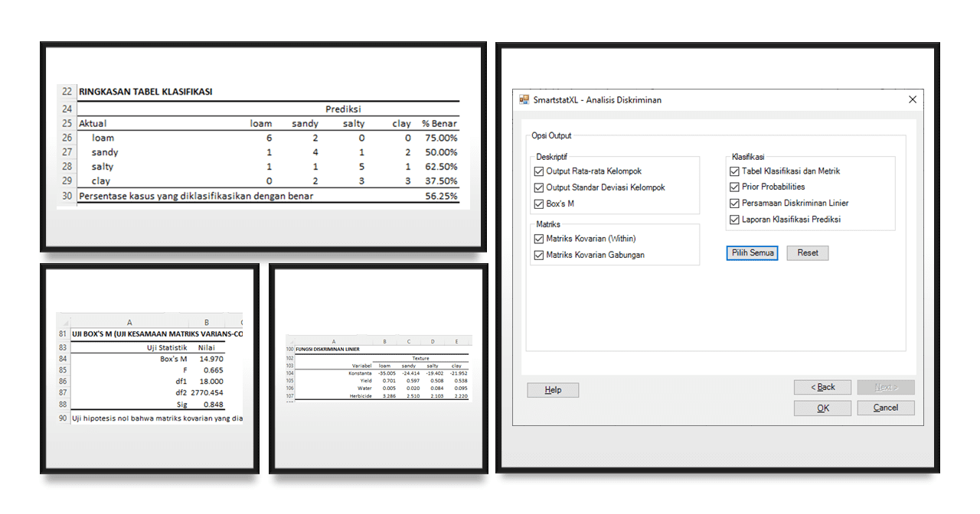Toggle Matriks Kovarian (Within) checkbox
Image resolution: width=980 pixels, height=514 pixels.
coord(541,239)
